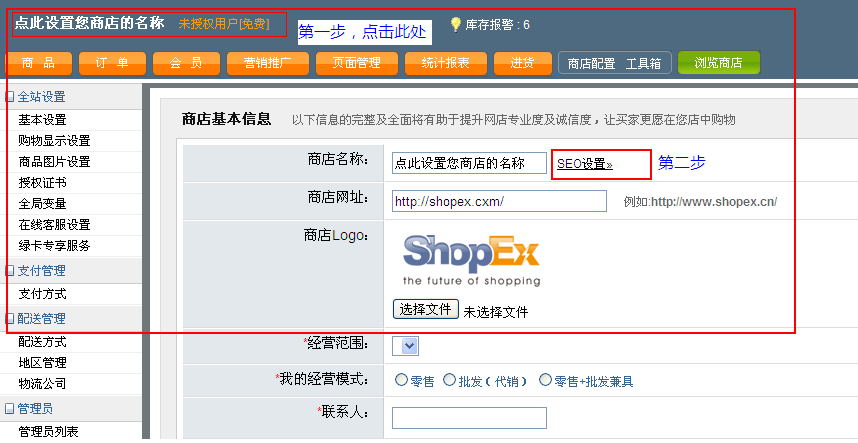Click the SEO设置 link
Screen dimensions: 858x443
584,164
